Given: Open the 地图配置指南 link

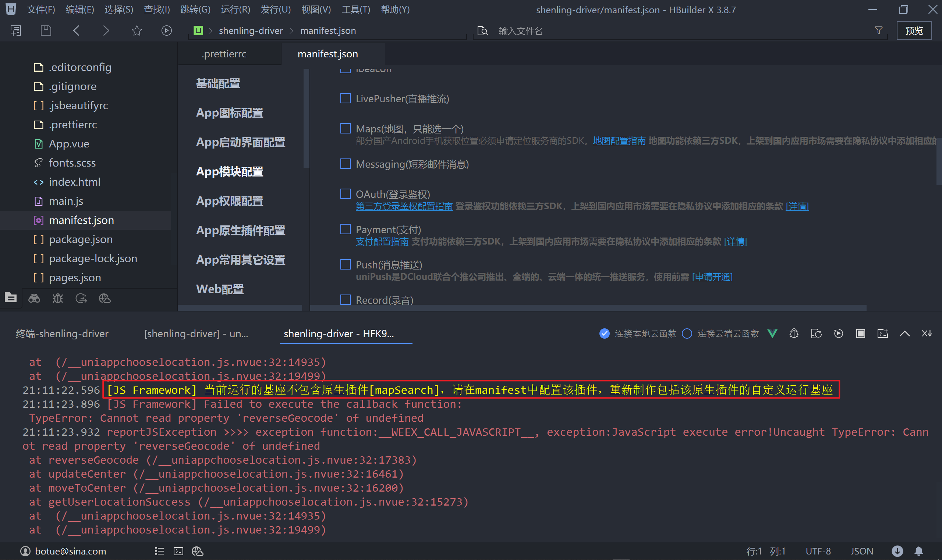Looking at the screenshot, I should pyautogui.click(x=619, y=141).
